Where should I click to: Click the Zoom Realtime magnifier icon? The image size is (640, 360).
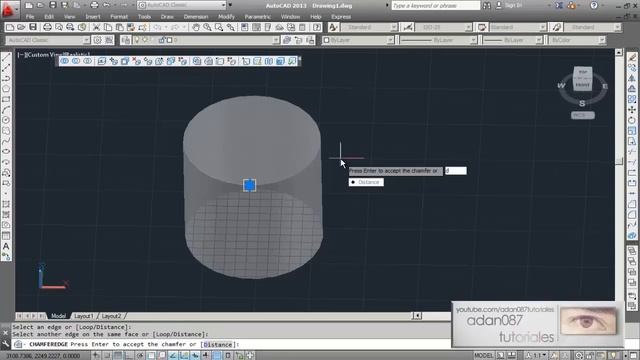click(207, 27)
